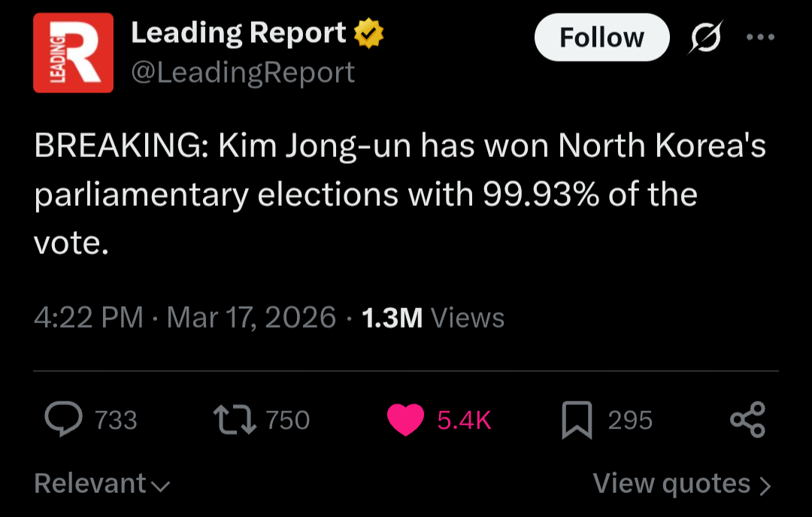Screen dimensions: 812x517
Task: Click the gold verified badge
Action: click(x=369, y=34)
